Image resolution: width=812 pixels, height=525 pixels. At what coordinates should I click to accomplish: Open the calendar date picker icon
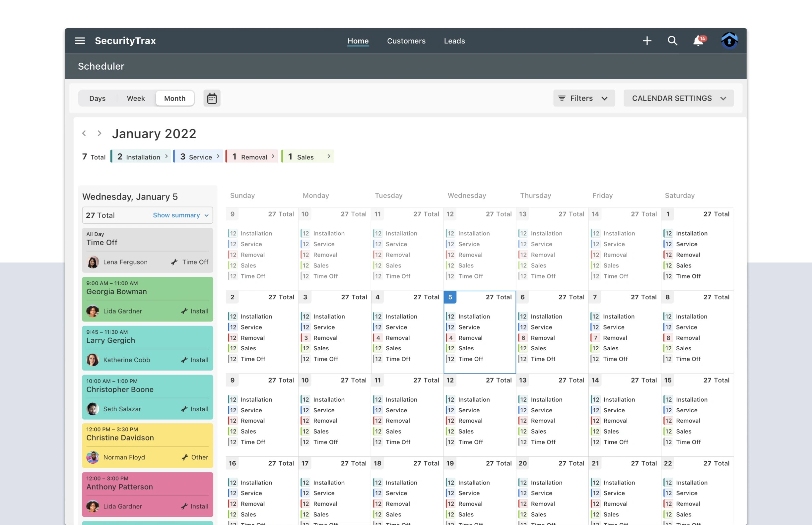pyautogui.click(x=212, y=98)
